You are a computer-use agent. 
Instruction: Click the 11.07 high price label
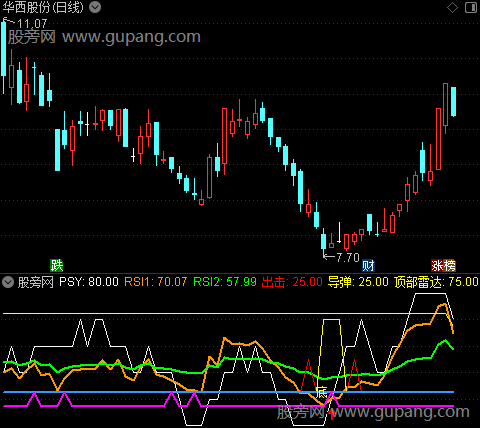pyautogui.click(x=32, y=23)
